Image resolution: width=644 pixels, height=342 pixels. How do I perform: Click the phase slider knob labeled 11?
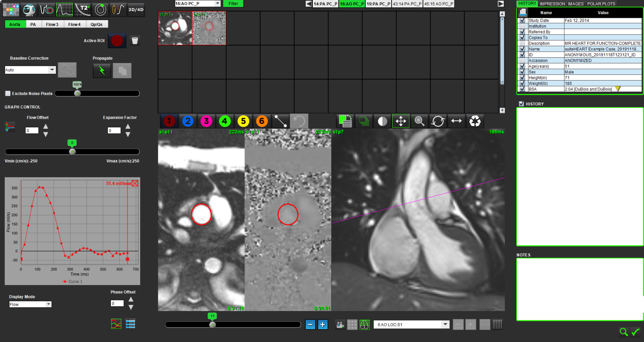(x=212, y=325)
